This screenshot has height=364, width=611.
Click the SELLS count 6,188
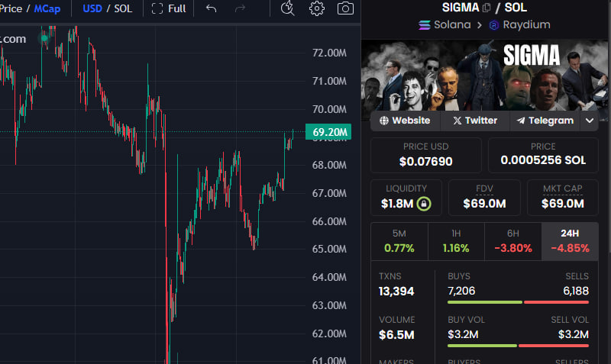pyautogui.click(x=576, y=291)
